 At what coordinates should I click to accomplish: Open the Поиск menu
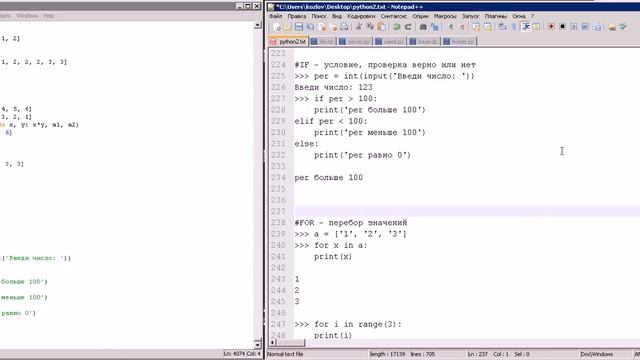[319, 16]
